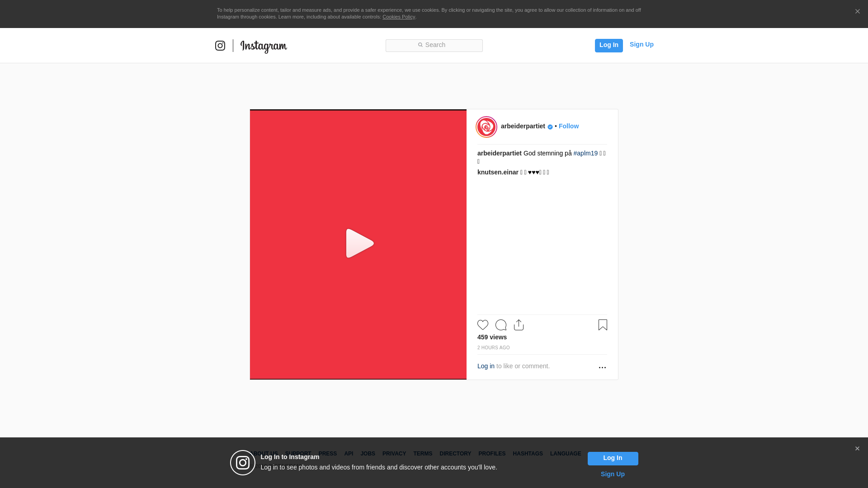Follow the arbeiderpartiet account
This screenshot has height=488, width=868.
(568, 126)
